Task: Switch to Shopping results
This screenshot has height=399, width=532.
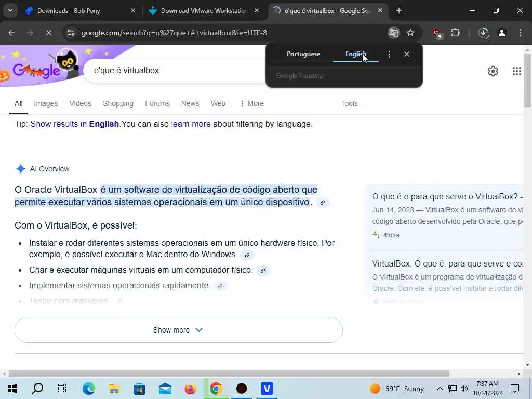Action: pyautogui.click(x=118, y=103)
